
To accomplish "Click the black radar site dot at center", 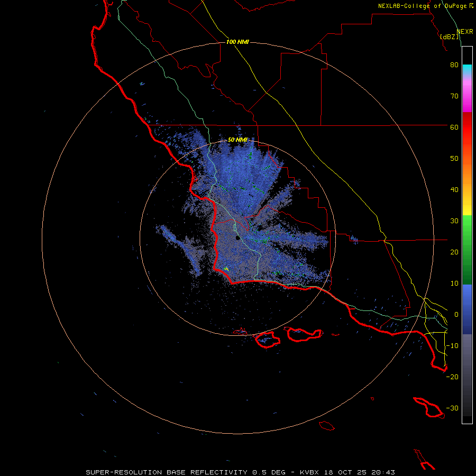I will tap(238, 238).
